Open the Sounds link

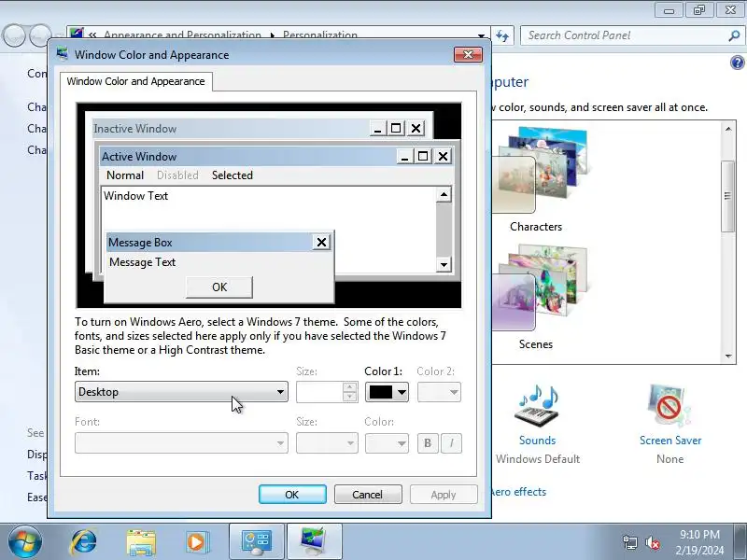(538, 441)
